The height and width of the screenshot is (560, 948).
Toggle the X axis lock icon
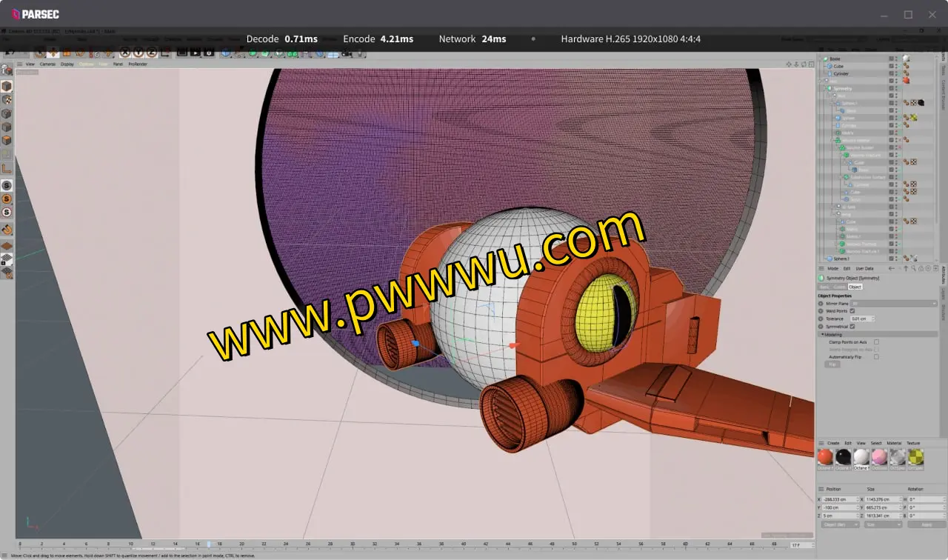124,53
